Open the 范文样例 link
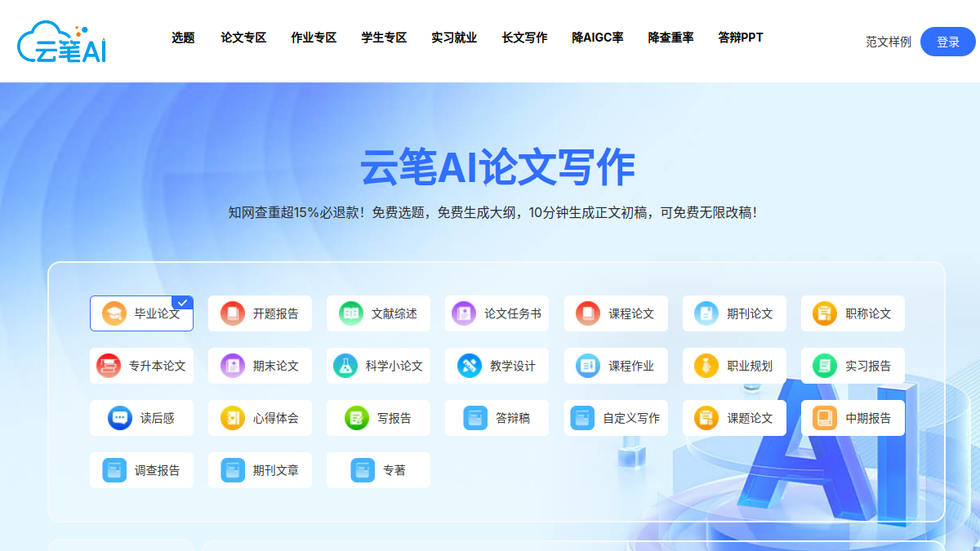 click(889, 42)
